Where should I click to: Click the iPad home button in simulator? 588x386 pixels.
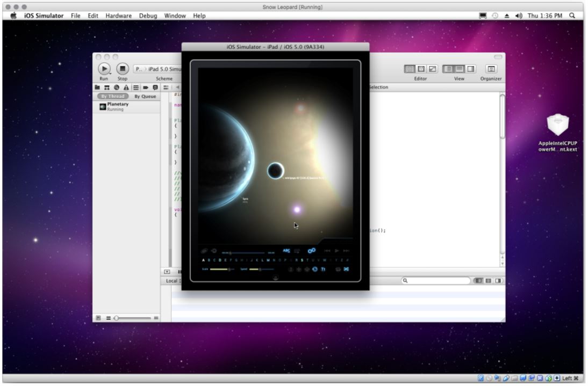(276, 278)
